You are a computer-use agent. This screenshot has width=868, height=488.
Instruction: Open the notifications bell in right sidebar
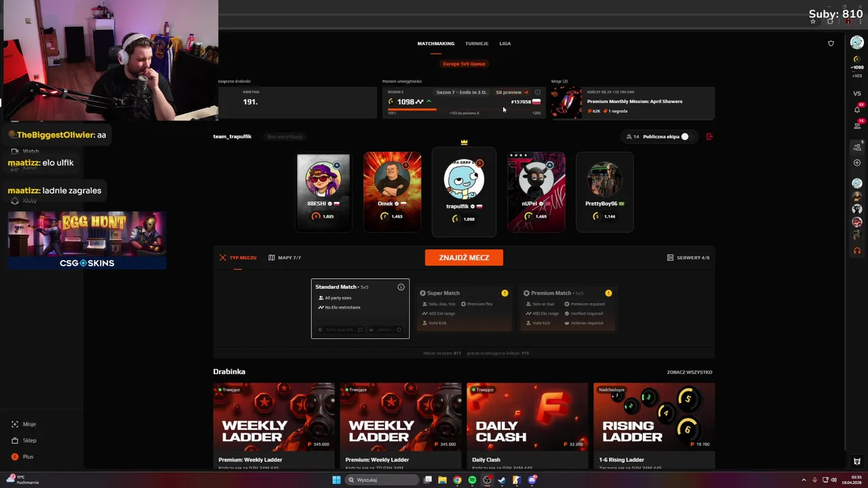coord(857,110)
